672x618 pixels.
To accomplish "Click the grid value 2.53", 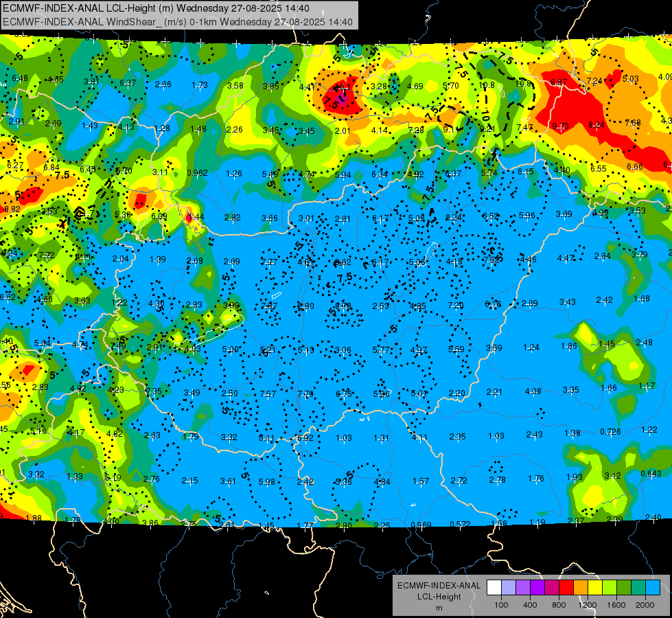I will [380, 306].
